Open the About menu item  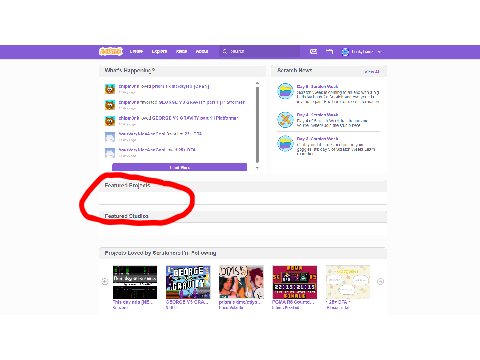202,51
